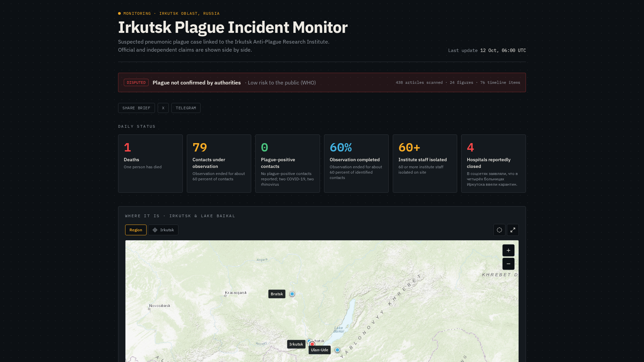Click the Share Brief button
The width and height of the screenshot is (644, 362).
[x=136, y=108]
